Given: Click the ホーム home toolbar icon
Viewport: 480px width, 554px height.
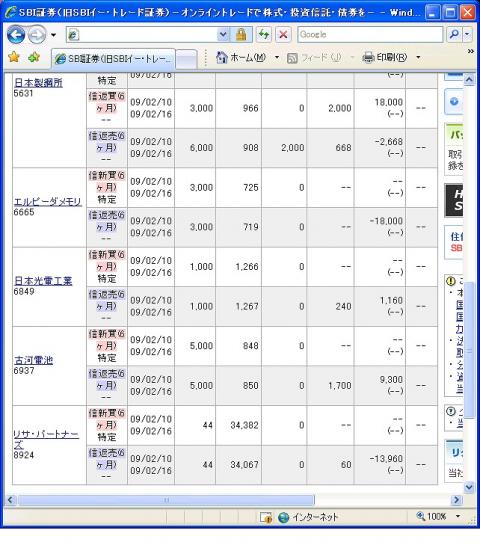Looking at the screenshot, I should 241,57.
